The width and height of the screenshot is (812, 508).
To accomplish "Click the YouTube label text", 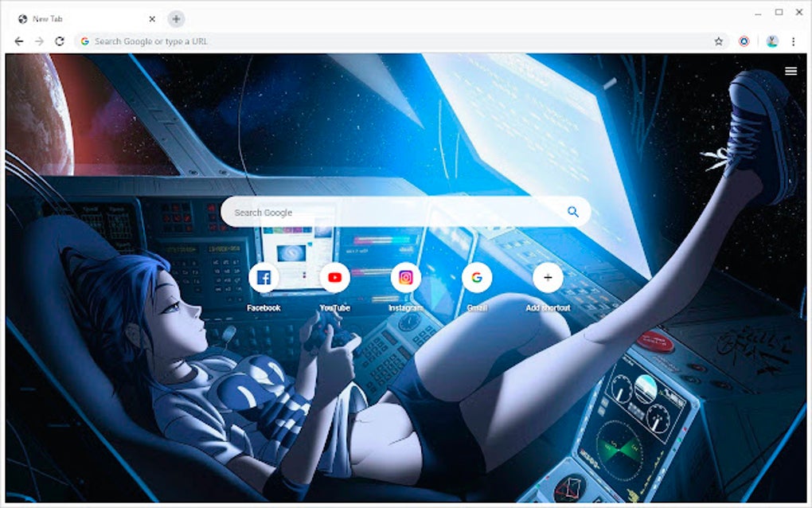I will click(334, 307).
